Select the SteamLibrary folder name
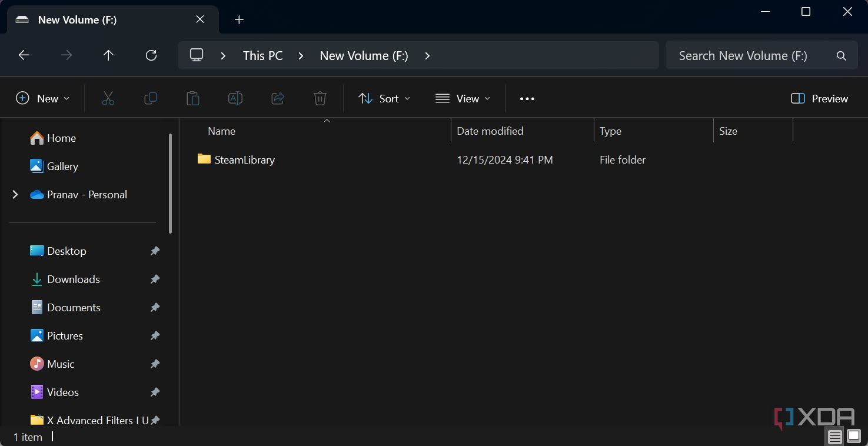868x446 pixels. (x=245, y=159)
